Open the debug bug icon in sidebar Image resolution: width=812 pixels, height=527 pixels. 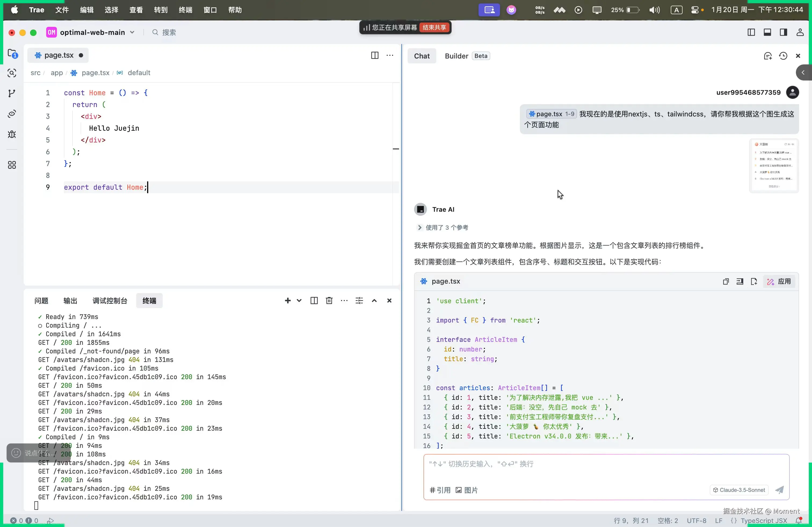tap(12, 134)
